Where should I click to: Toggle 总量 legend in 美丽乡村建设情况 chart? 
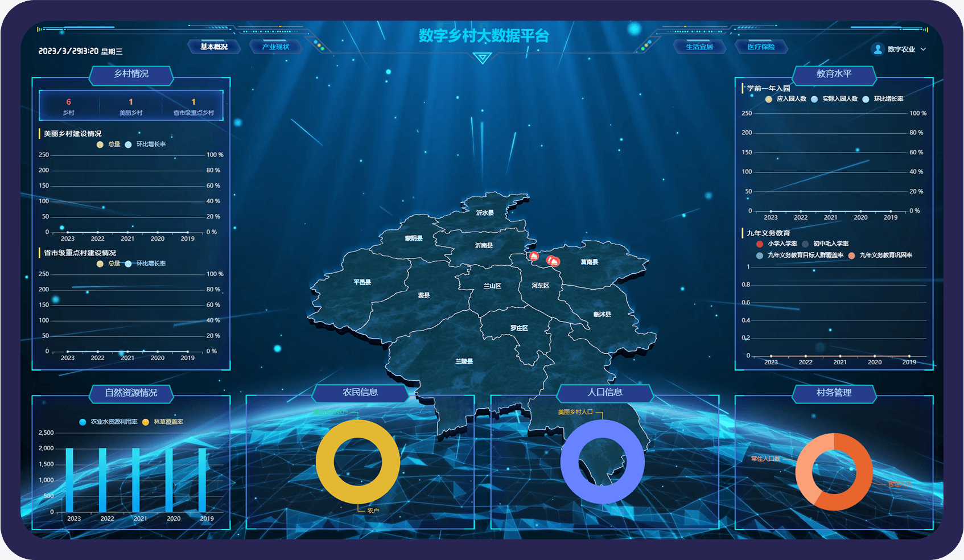click(x=109, y=145)
